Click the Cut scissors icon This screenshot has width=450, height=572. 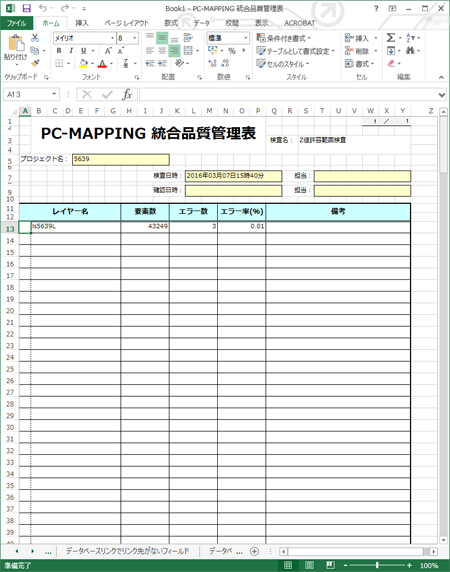(35, 38)
